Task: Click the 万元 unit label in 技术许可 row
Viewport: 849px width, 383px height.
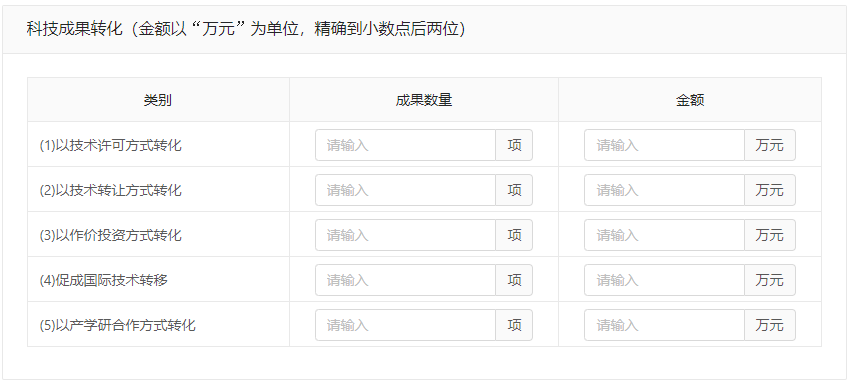Action: pyautogui.click(x=770, y=145)
